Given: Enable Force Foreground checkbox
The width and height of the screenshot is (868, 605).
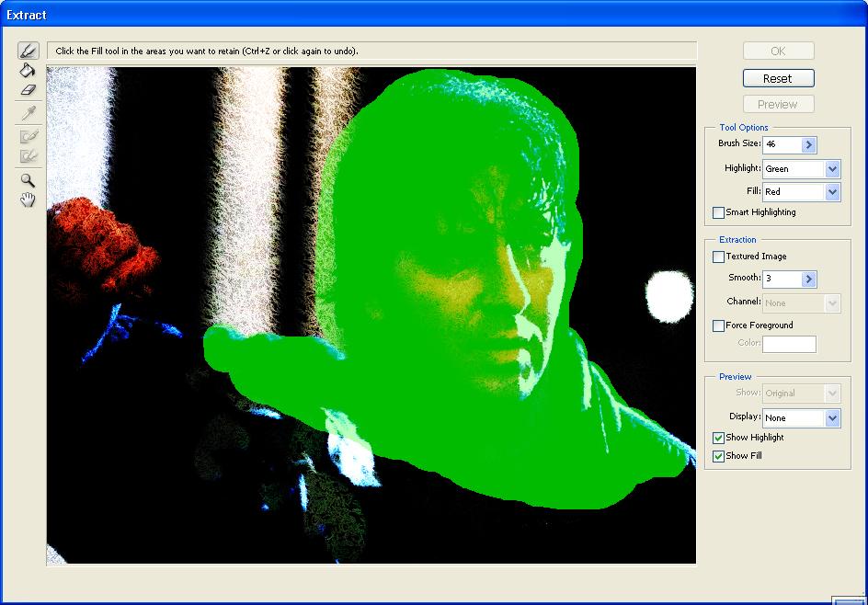Looking at the screenshot, I should 718,325.
